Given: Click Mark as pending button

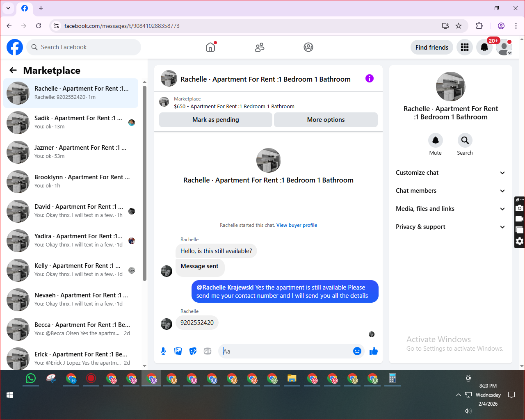Looking at the screenshot, I should click(x=216, y=120).
